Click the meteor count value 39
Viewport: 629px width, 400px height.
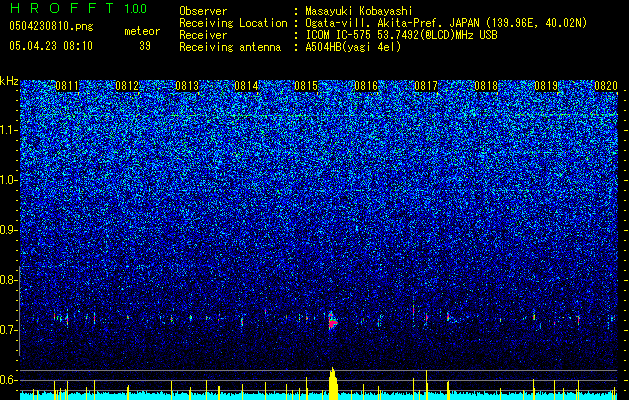click(x=145, y=46)
